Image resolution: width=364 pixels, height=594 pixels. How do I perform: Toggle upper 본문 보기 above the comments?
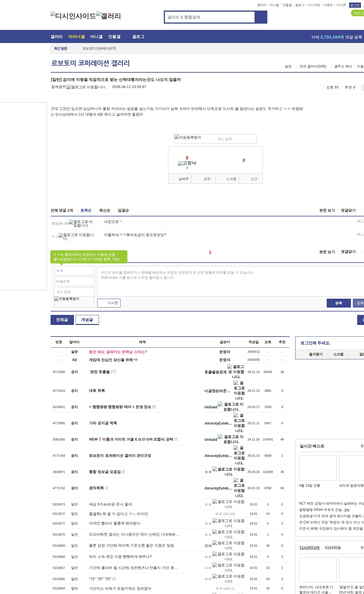[x=327, y=210]
